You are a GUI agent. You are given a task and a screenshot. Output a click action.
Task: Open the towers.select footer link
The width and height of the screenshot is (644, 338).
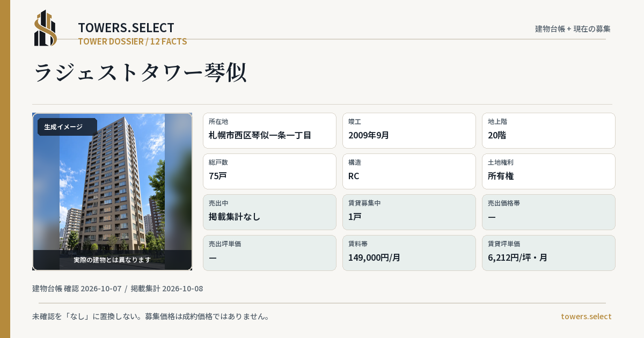tap(586, 317)
